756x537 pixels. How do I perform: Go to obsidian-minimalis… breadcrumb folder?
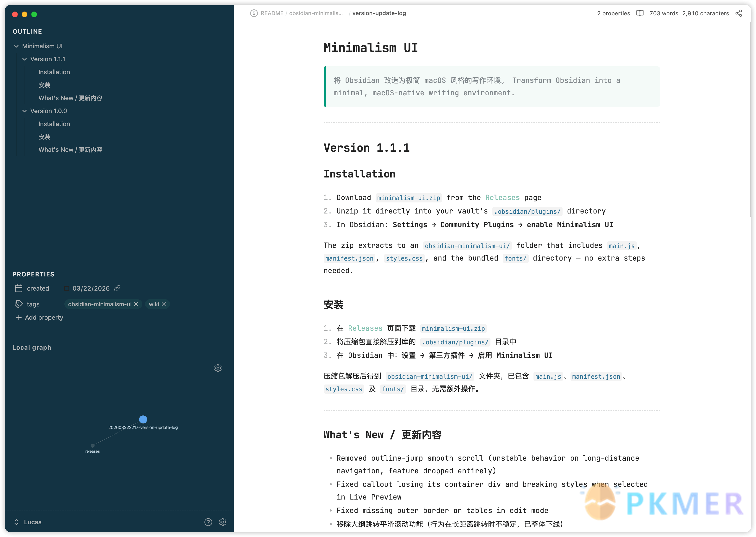pos(316,13)
